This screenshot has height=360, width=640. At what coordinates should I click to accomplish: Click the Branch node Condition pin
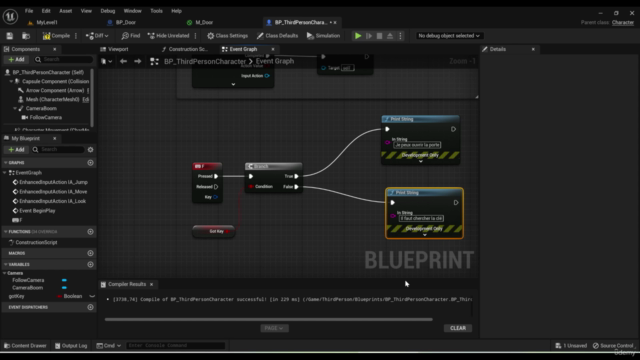coord(251,187)
